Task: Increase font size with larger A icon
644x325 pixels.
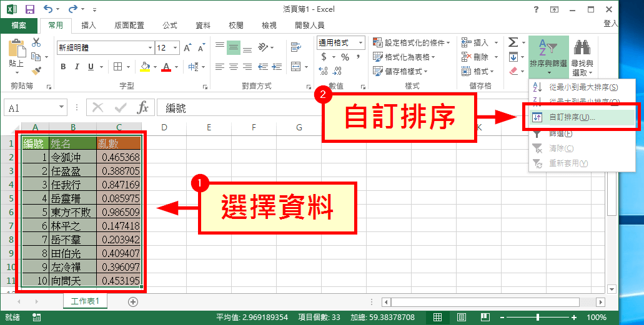Action: pyautogui.click(x=187, y=48)
